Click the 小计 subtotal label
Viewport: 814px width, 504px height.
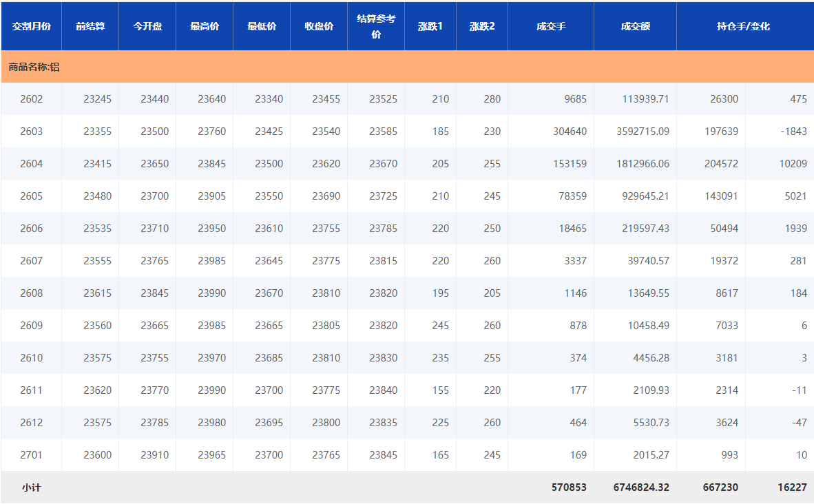(32, 487)
